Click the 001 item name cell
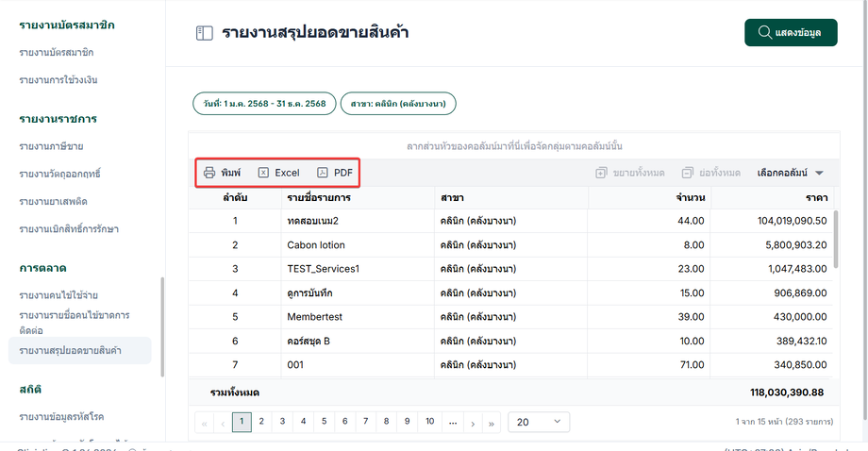Viewport: 868px width, 451px height. pyautogui.click(x=359, y=365)
